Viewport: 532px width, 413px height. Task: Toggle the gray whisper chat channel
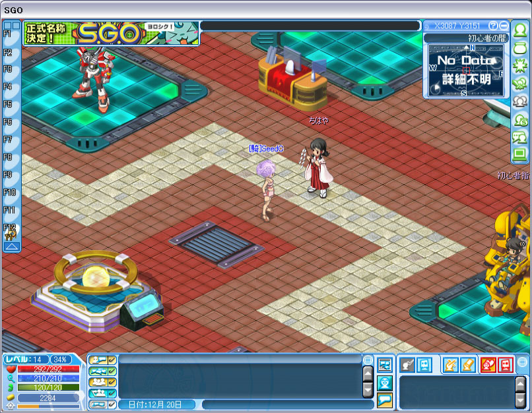102,404
